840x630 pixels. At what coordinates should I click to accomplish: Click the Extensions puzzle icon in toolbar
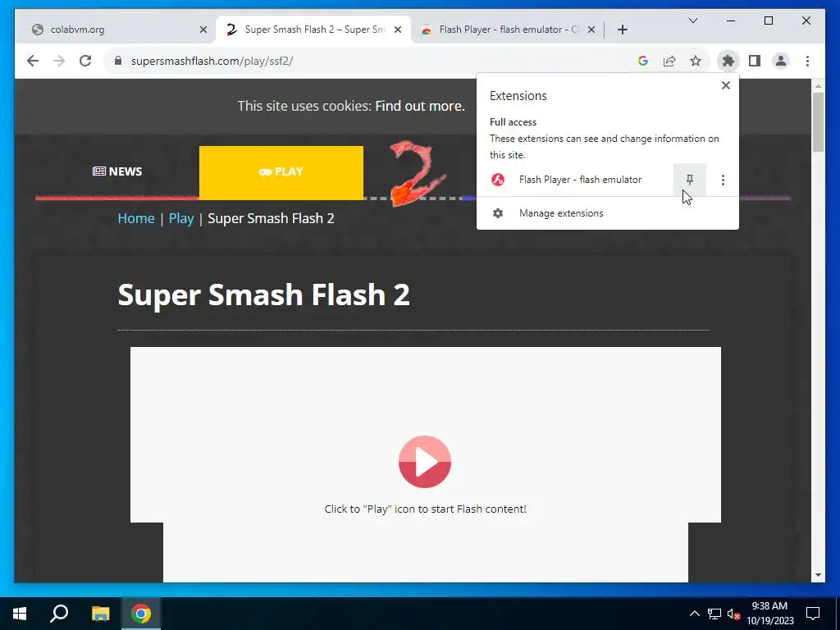pyautogui.click(x=728, y=61)
